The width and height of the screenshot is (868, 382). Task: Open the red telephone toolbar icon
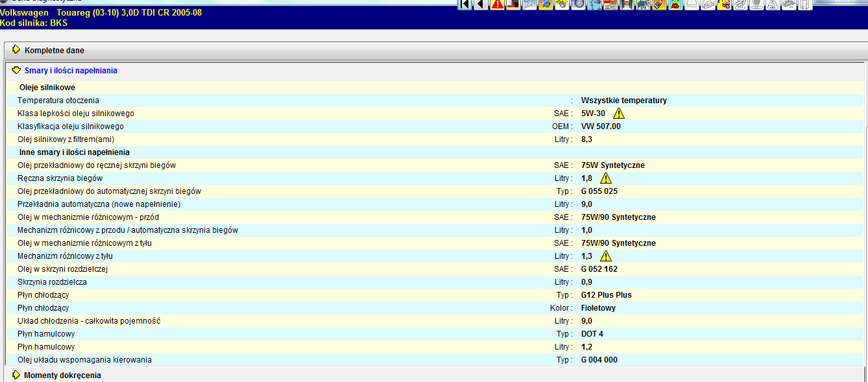click(x=675, y=5)
